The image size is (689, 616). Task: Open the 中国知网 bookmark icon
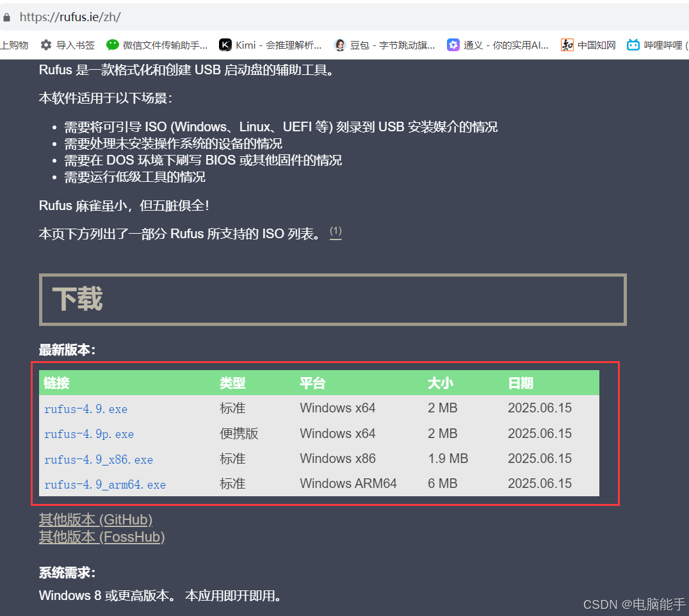tap(567, 45)
